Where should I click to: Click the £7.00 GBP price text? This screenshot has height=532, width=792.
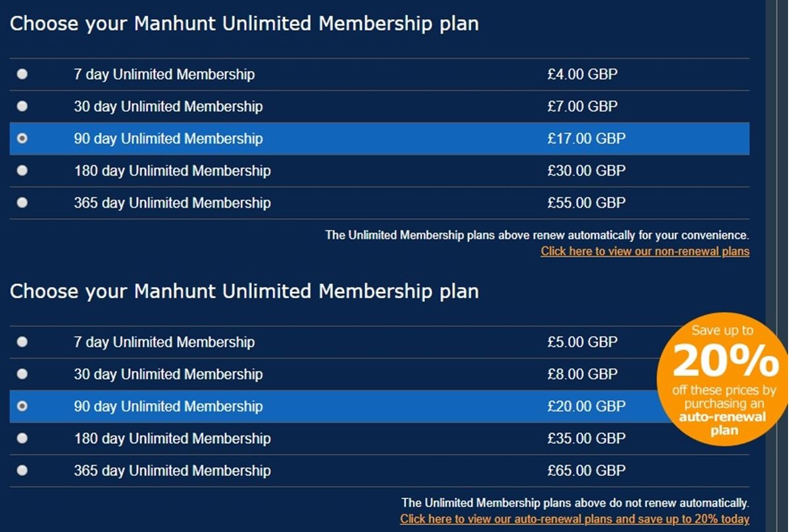(582, 106)
